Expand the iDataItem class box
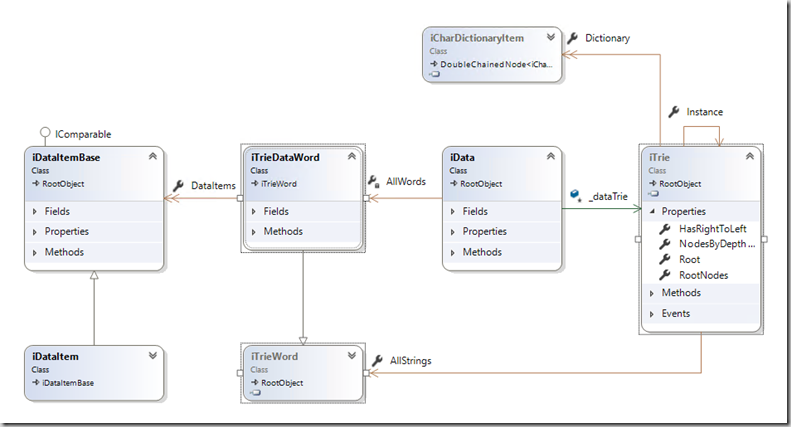This screenshot has height=427, width=791. tap(152, 356)
